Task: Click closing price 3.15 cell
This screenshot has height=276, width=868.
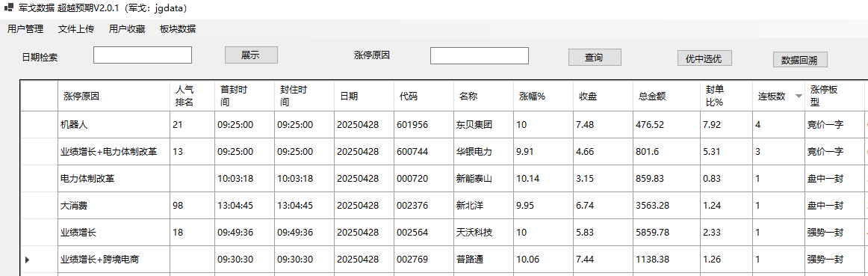Action: (603, 179)
